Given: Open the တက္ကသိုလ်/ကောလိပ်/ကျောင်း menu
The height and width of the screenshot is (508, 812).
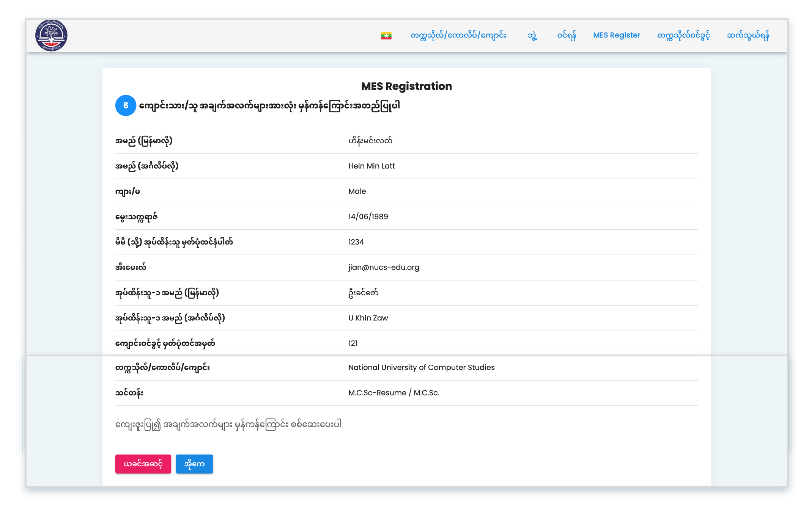Looking at the screenshot, I should pyautogui.click(x=458, y=35).
